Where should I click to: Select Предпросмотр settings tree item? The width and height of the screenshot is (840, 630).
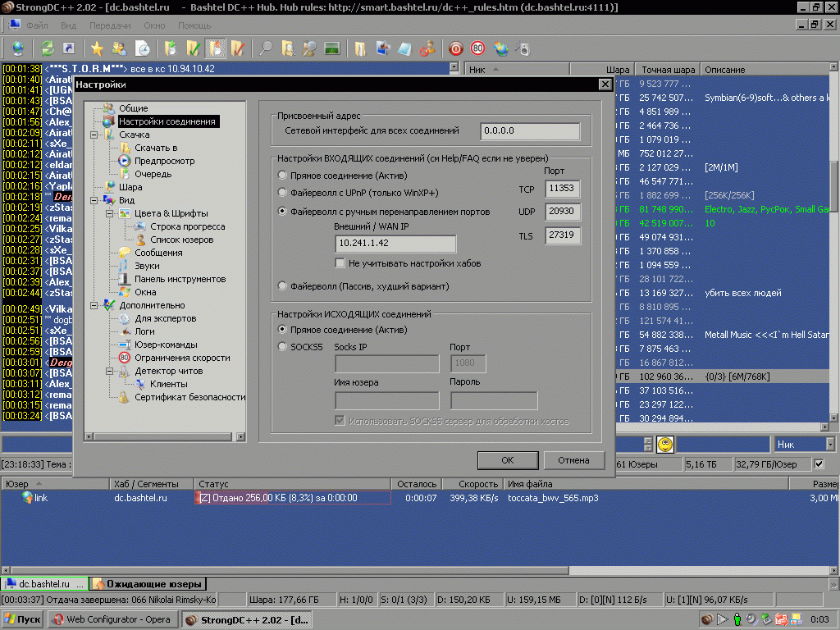click(164, 161)
